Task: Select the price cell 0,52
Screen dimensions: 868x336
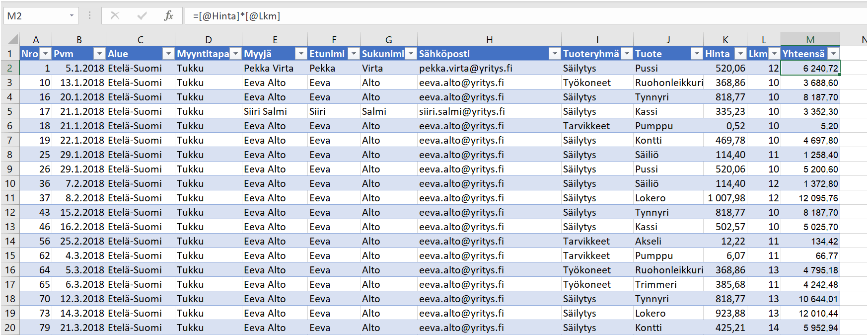Action: coord(725,126)
